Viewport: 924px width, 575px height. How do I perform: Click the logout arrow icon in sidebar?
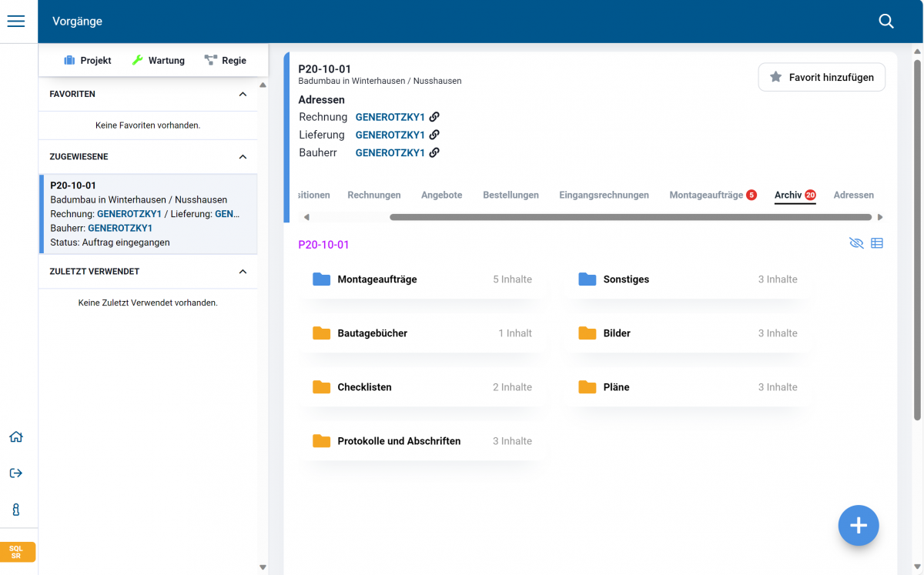coord(16,473)
